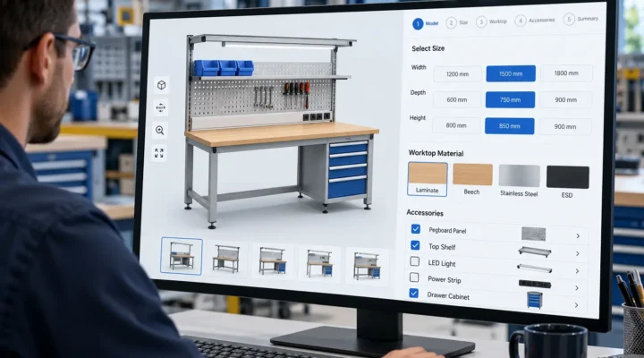Uncheck the Drawer Cabinet checkbox
This screenshot has width=644, height=358.
[414, 294]
